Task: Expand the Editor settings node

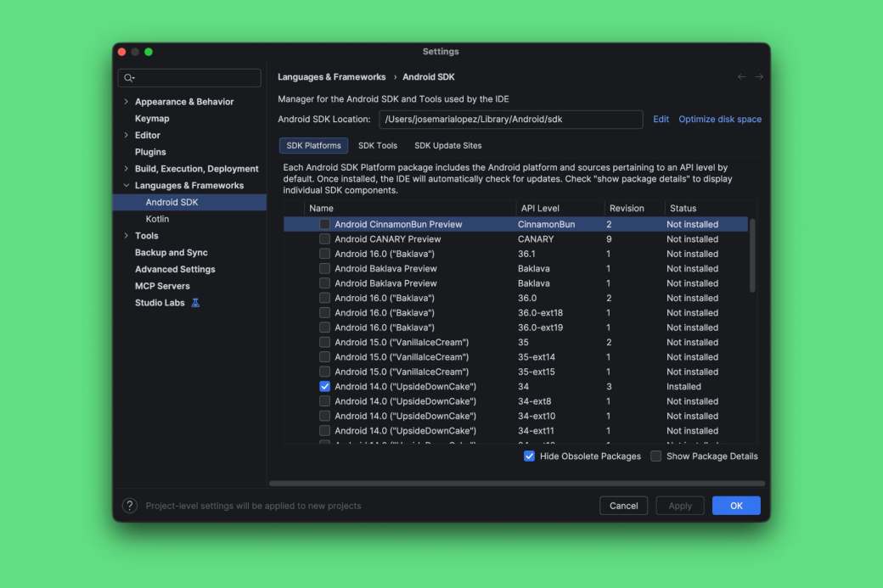Action: [x=127, y=136]
